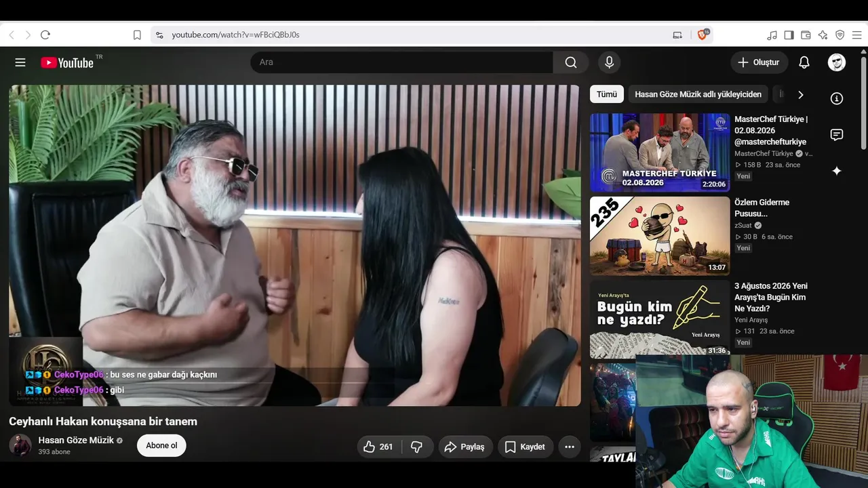The image size is (868, 488).
Task: Select the Hasan Göze Müzik adlı yükleyiciden chip
Action: point(698,94)
